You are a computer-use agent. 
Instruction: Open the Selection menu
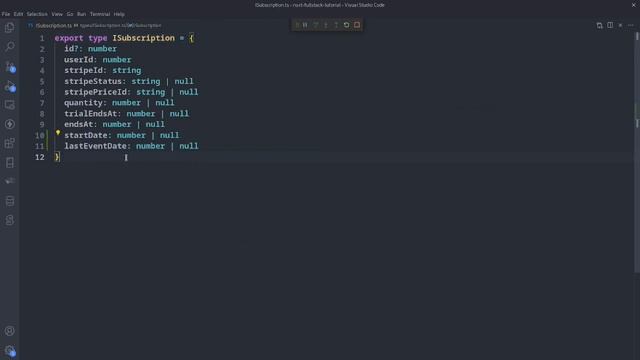tap(37, 14)
